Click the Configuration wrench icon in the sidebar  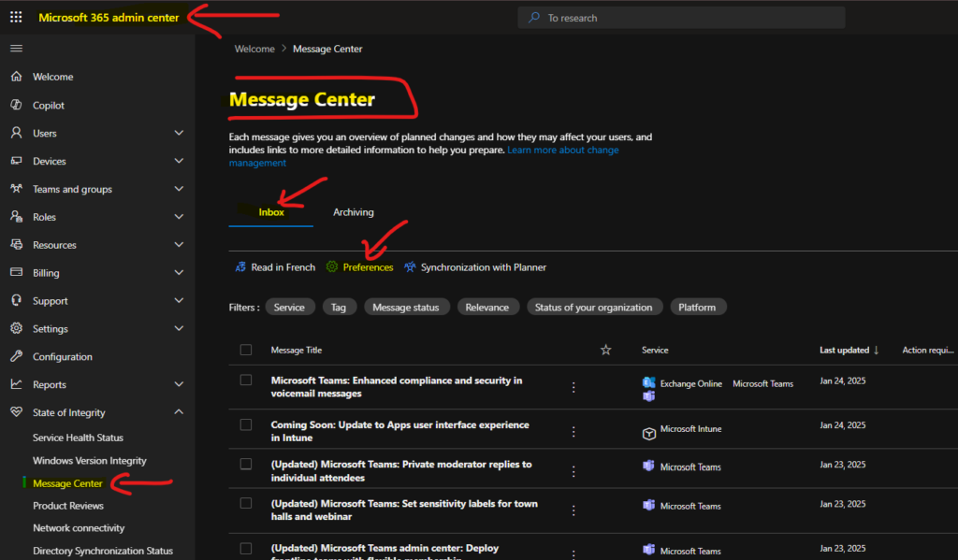tap(16, 357)
